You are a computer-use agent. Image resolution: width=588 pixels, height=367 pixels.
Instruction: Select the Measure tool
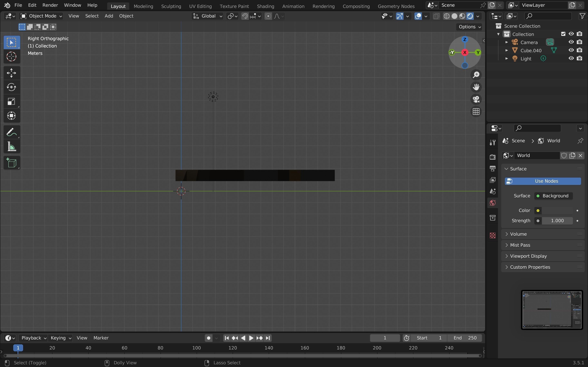11,147
